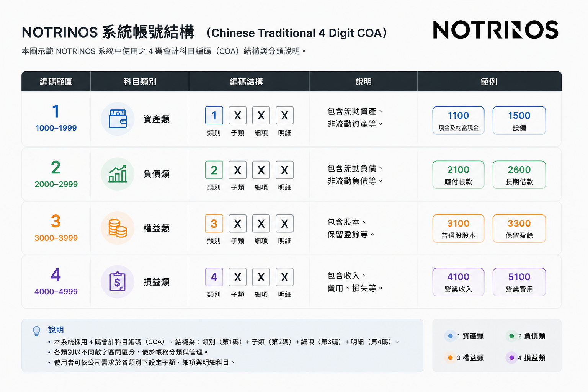
Task: Click the NOTRINOS logo at top right
Action: [496, 30]
